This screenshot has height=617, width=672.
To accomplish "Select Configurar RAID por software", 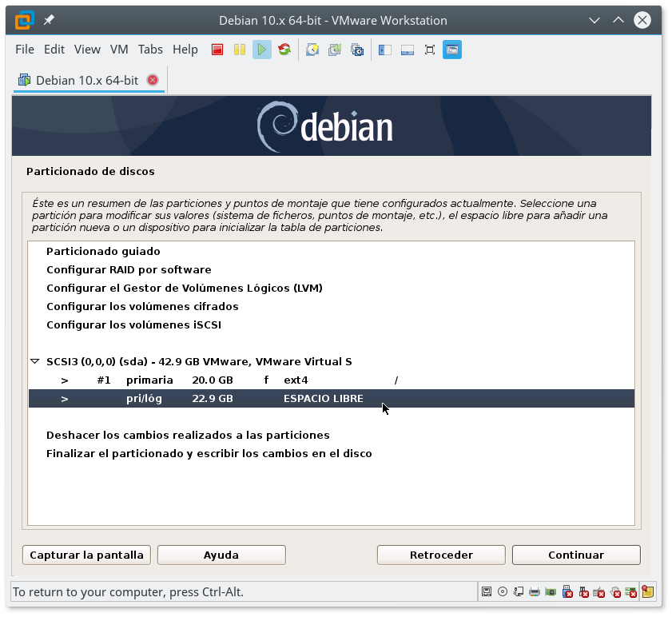I will [x=332, y=269].
